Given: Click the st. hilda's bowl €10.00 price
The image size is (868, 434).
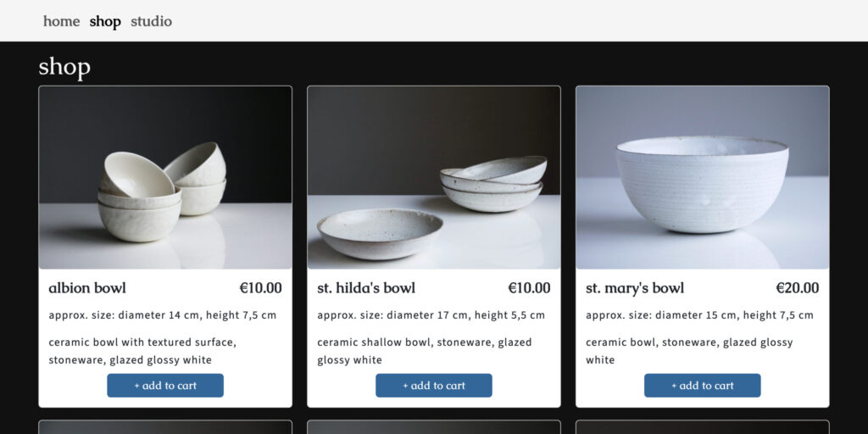Looking at the screenshot, I should [x=529, y=288].
